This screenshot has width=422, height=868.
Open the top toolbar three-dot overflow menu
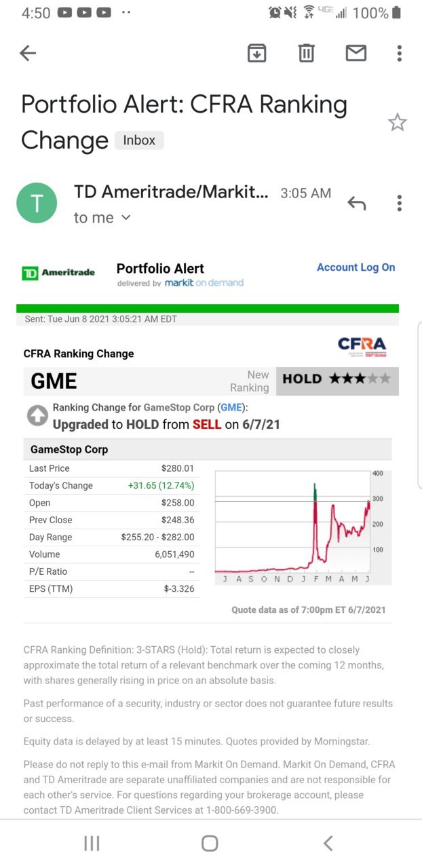click(400, 53)
